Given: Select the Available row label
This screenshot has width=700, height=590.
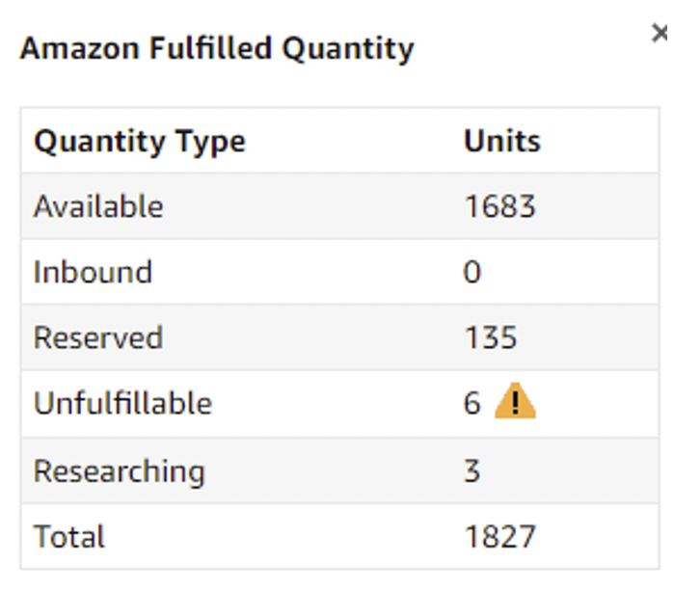Looking at the screenshot, I should 98,206.
